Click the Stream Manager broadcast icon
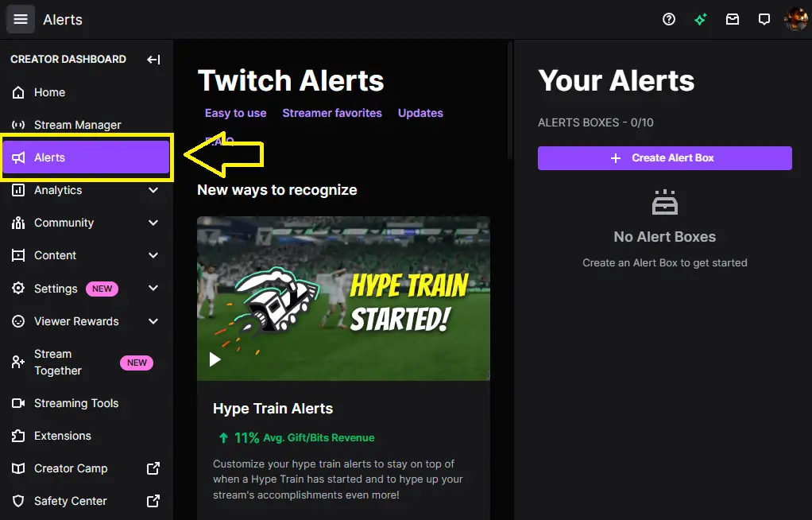812x520 pixels. click(x=18, y=125)
